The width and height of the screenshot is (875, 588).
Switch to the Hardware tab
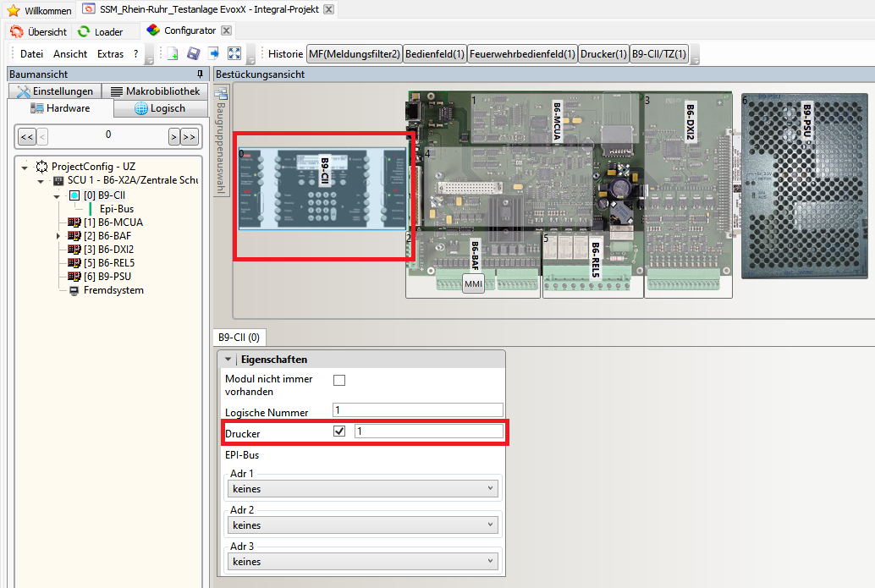pos(60,108)
